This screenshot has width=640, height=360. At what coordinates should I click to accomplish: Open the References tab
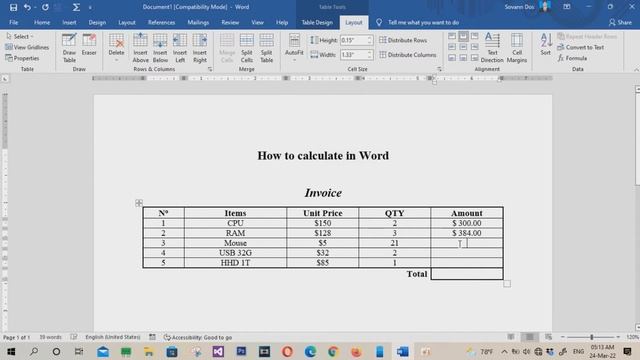coord(161,22)
